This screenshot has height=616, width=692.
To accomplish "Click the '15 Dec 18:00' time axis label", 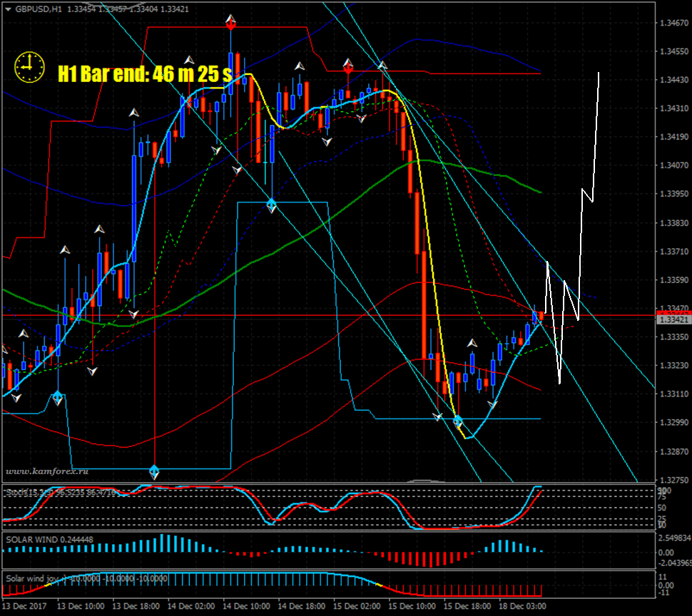I will pos(467,606).
